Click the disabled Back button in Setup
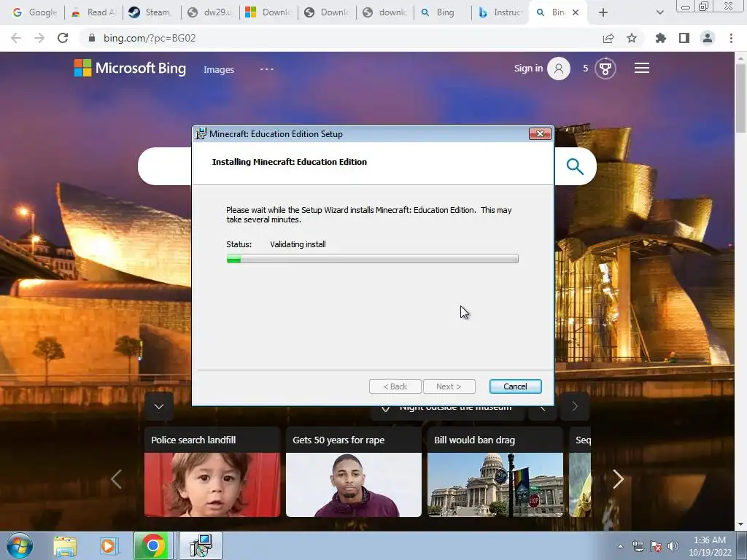Image resolution: width=747 pixels, height=560 pixels. (x=395, y=386)
